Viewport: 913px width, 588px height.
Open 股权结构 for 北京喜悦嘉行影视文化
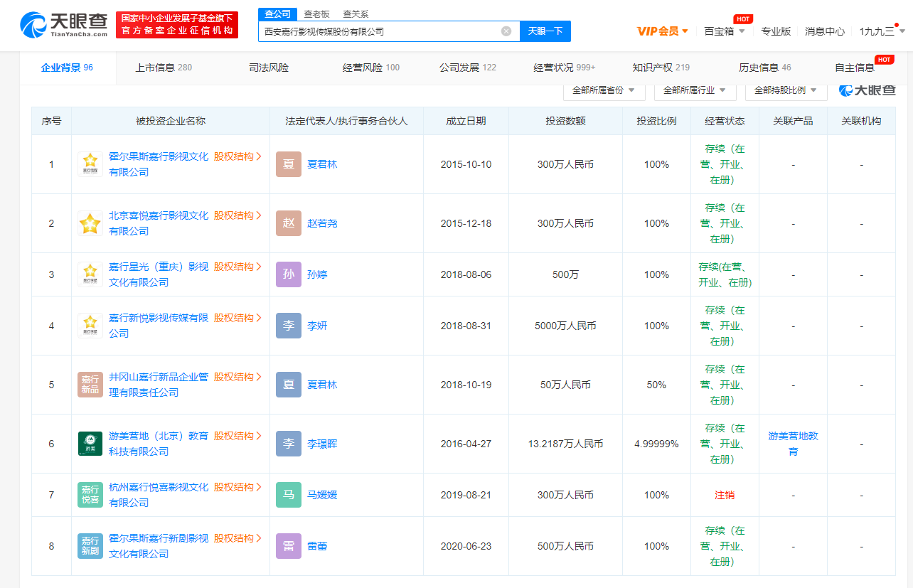[x=238, y=215]
